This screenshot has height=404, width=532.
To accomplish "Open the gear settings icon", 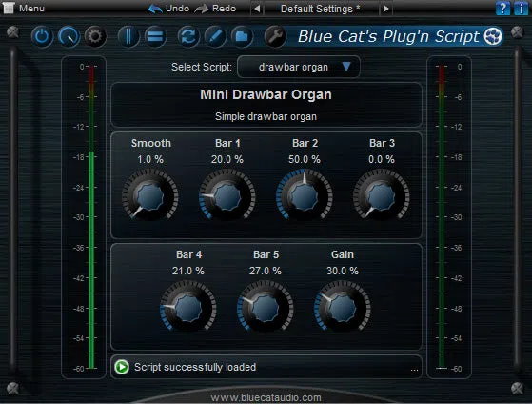I will pos(95,36).
